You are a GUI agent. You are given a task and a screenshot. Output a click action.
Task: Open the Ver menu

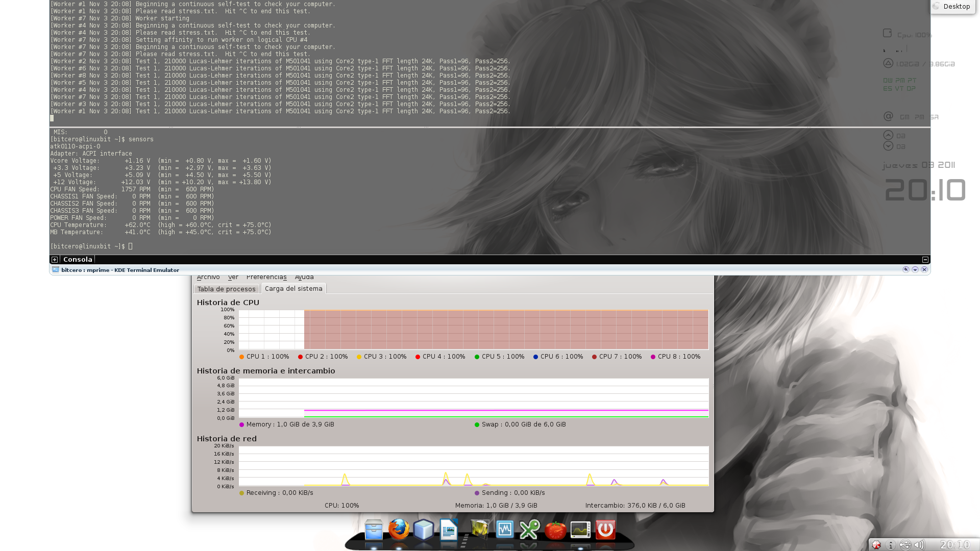[233, 277]
